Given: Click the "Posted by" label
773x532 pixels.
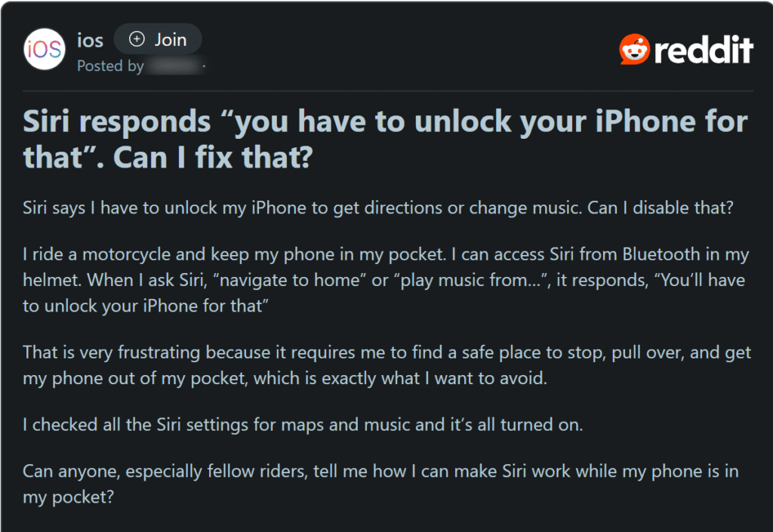Looking at the screenshot, I should click(x=110, y=66).
